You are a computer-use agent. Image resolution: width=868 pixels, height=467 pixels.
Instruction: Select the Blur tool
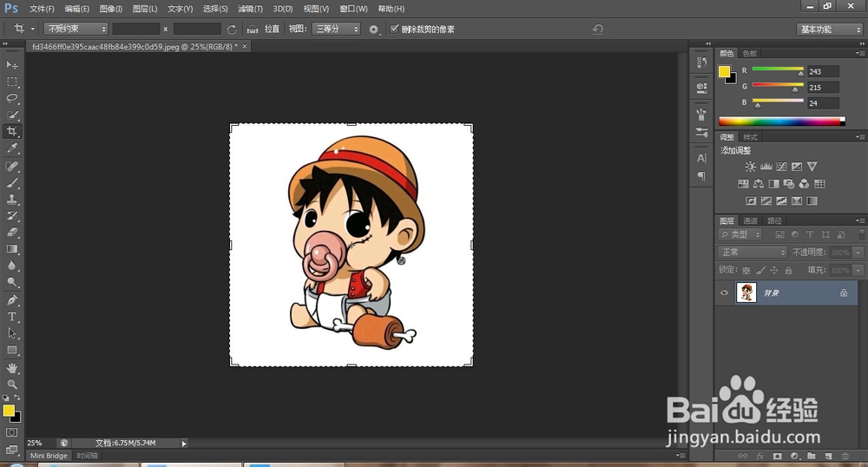click(11, 266)
